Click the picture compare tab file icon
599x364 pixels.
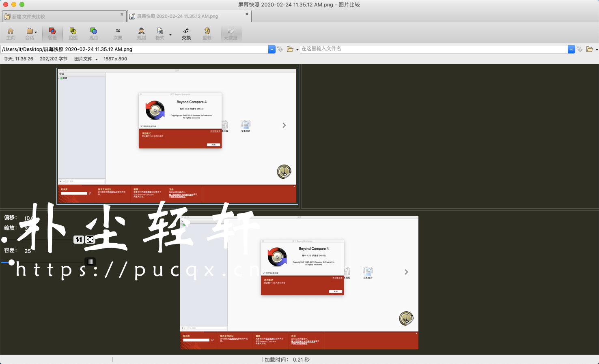132,16
